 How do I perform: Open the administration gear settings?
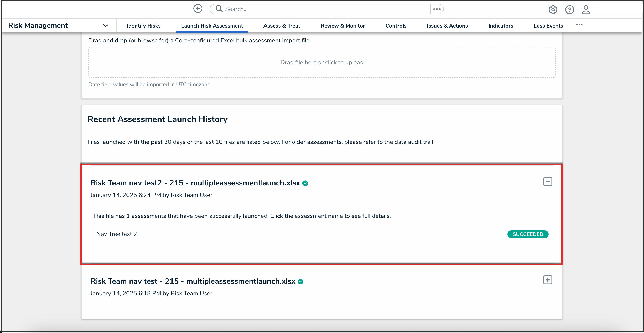pyautogui.click(x=553, y=10)
